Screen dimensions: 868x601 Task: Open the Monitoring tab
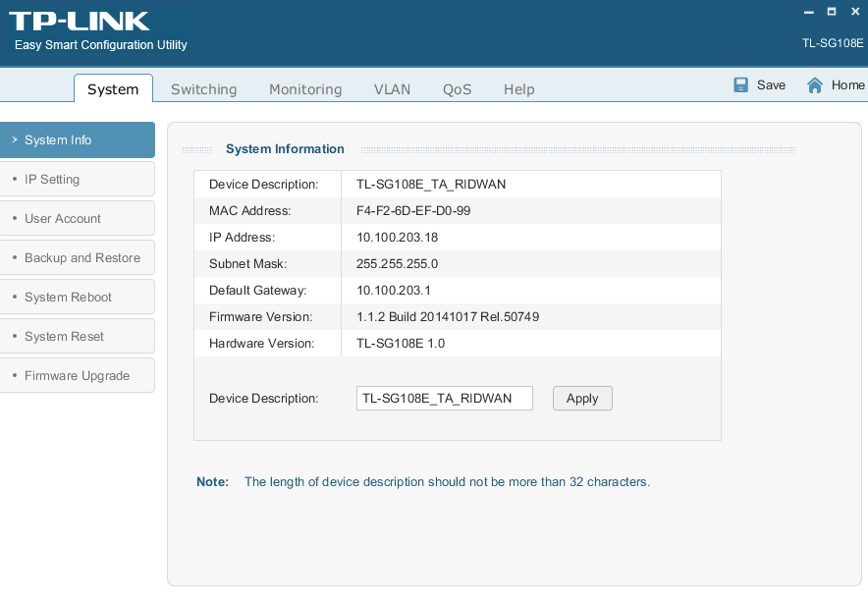click(x=305, y=89)
